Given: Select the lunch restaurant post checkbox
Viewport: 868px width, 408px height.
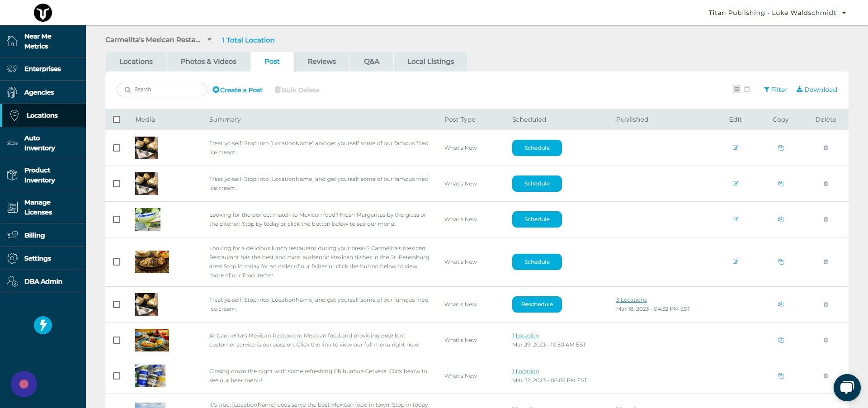Looking at the screenshot, I should tap(117, 262).
